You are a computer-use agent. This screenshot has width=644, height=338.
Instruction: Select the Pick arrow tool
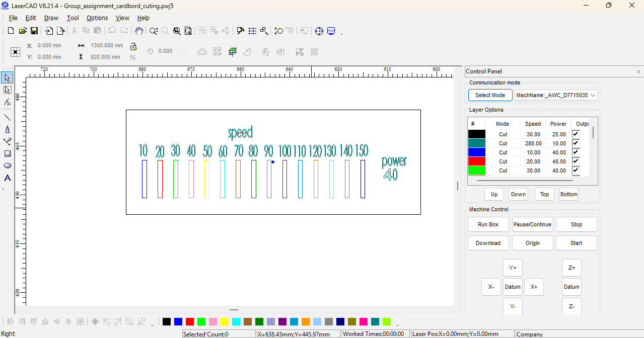[7, 78]
